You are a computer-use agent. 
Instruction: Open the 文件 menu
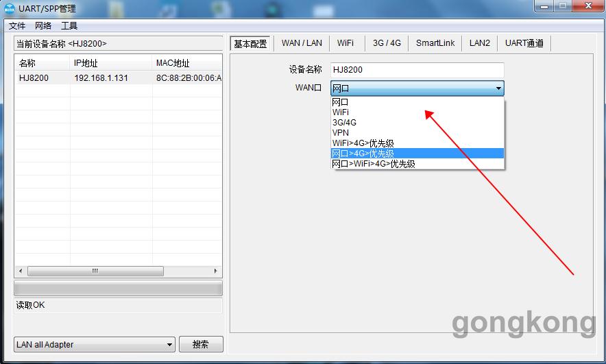17,26
